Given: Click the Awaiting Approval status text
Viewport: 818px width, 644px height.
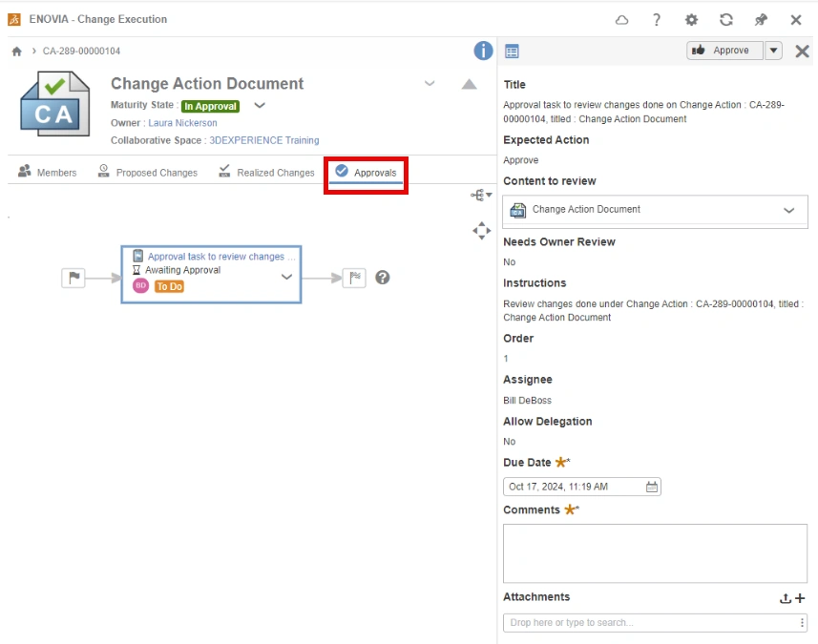Looking at the screenshot, I should click(182, 270).
